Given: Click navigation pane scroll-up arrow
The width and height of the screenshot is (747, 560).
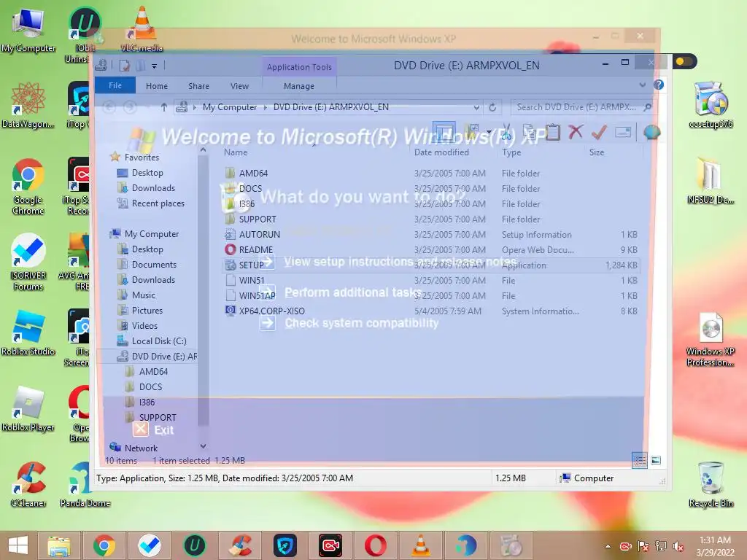Looking at the screenshot, I should point(204,150).
